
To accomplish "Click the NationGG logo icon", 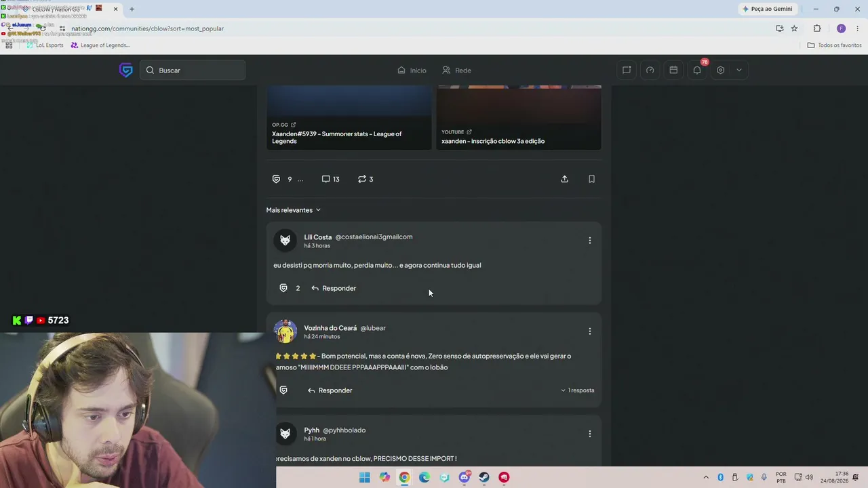I will (126, 70).
